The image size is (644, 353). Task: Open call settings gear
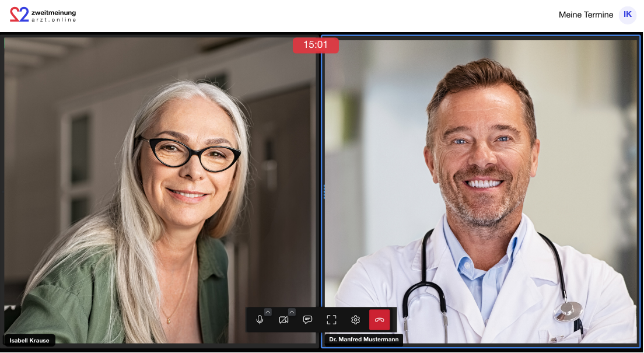coord(356,320)
